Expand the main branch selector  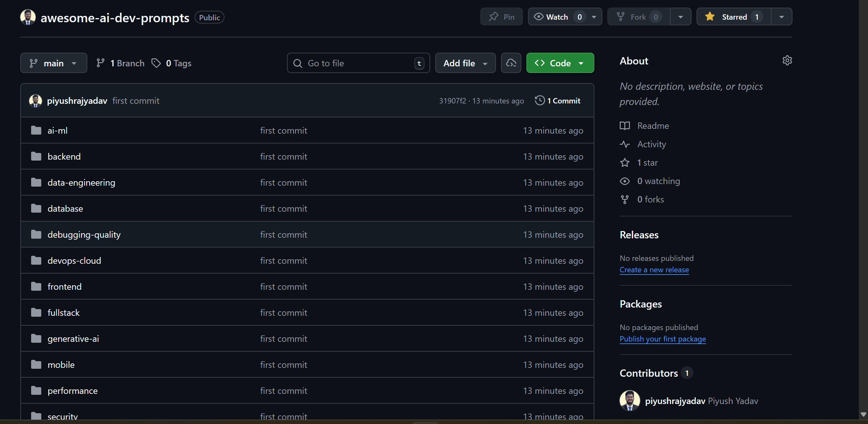[54, 63]
